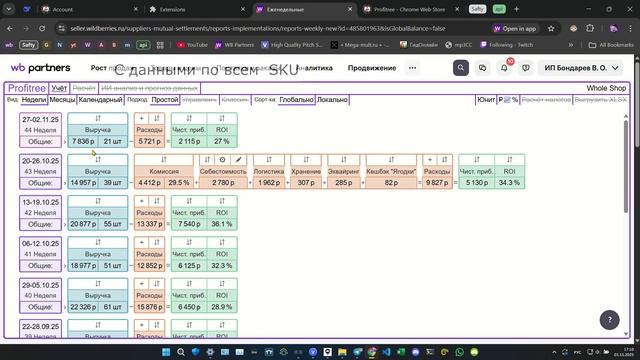Viewport: 640px width, 360px height.
Task: Expand Расходы with plus in week 41 row
Action: tap(142, 242)
